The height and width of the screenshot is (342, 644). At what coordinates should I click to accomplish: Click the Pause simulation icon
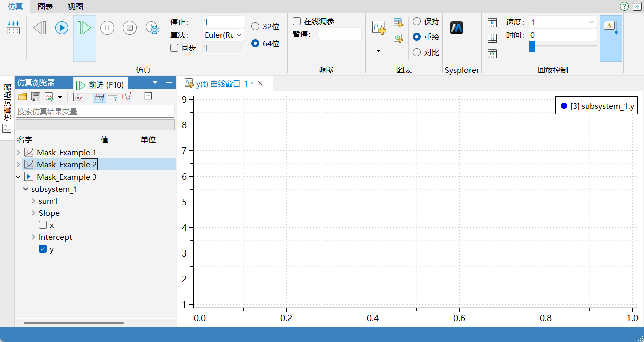(107, 28)
